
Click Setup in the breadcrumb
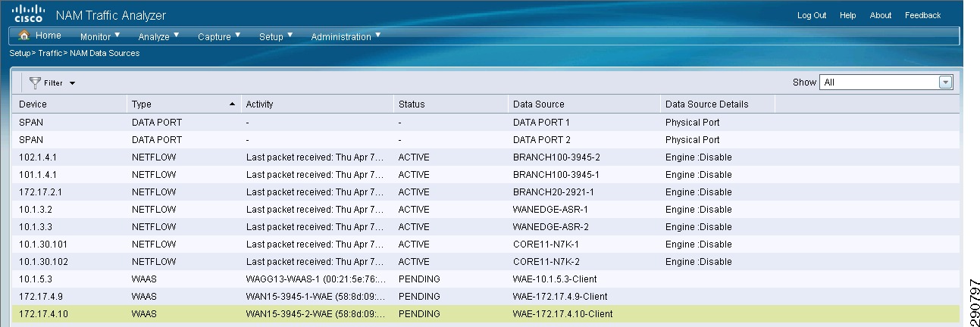[19, 54]
